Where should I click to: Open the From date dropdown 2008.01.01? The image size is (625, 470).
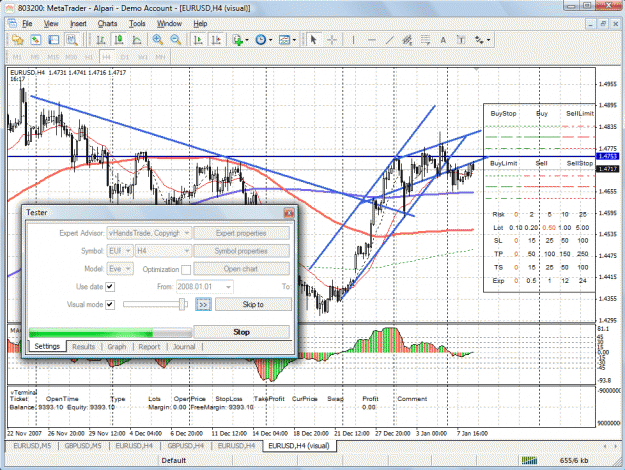click(204, 287)
